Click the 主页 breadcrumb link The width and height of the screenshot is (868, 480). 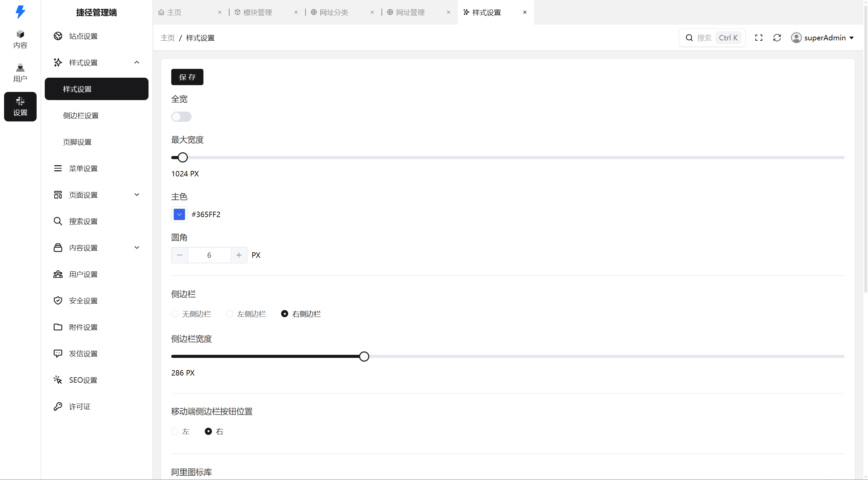tap(167, 38)
